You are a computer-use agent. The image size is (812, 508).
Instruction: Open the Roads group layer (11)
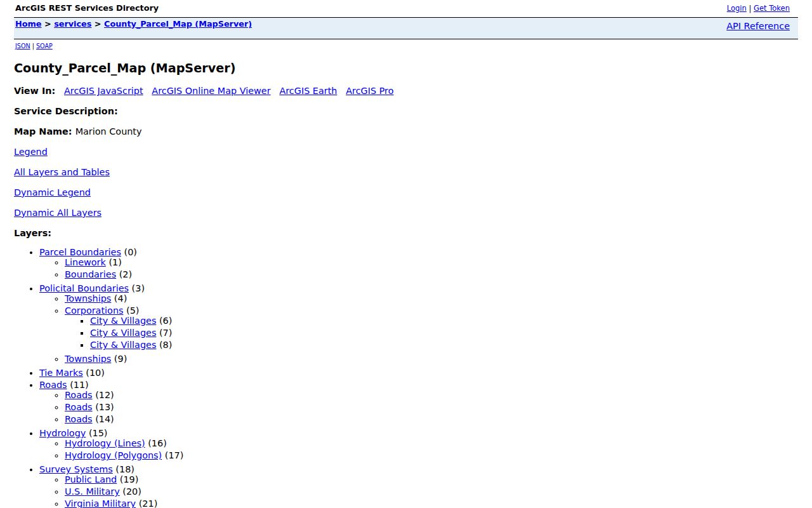pos(53,385)
